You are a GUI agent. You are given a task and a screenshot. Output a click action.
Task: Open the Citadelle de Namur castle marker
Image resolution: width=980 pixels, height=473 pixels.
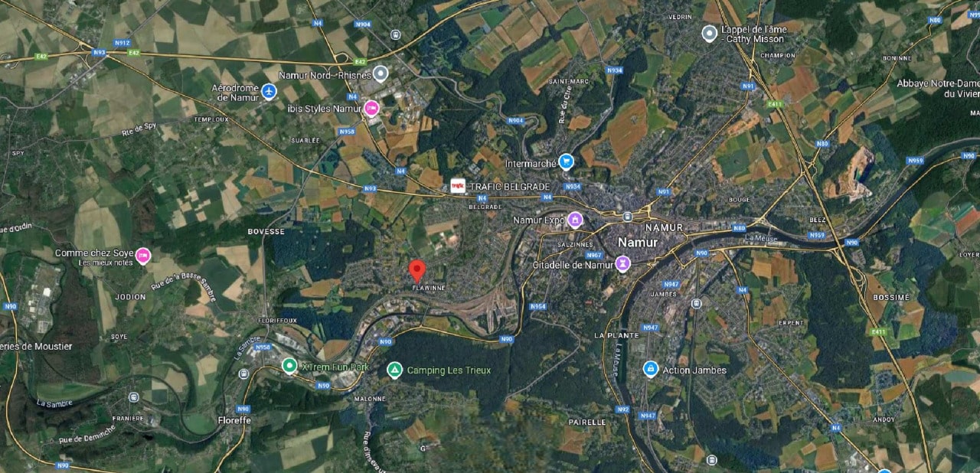coord(623,264)
